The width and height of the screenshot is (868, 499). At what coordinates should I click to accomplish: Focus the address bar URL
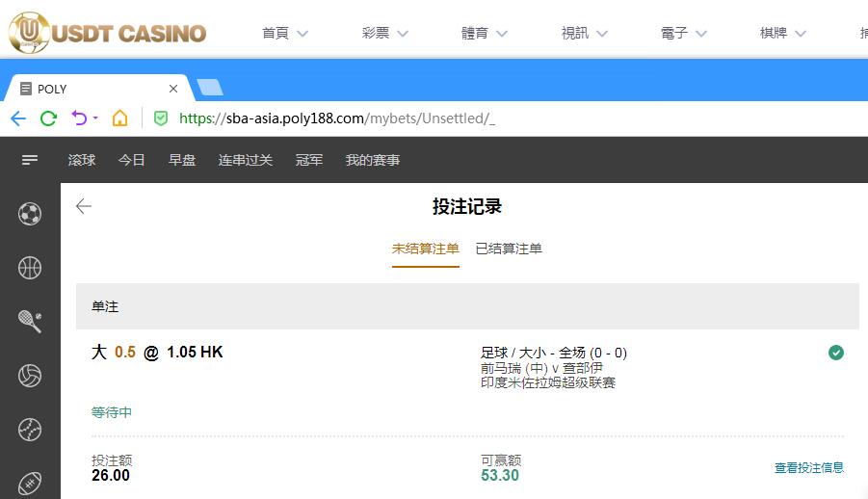(x=336, y=118)
